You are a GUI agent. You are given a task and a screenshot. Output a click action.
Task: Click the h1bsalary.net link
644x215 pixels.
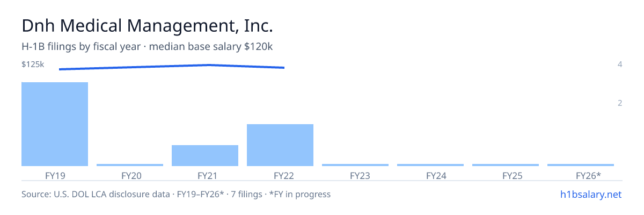[590, 194]
